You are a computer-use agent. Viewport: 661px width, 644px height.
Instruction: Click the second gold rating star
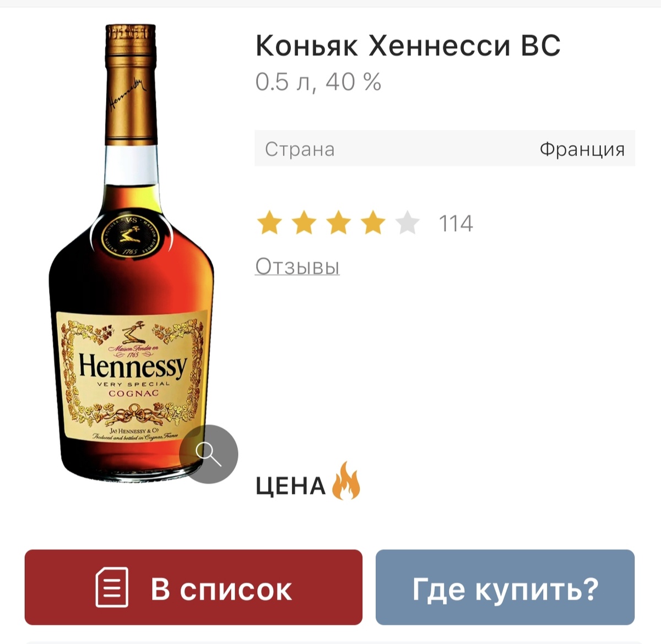click(304, 223)
